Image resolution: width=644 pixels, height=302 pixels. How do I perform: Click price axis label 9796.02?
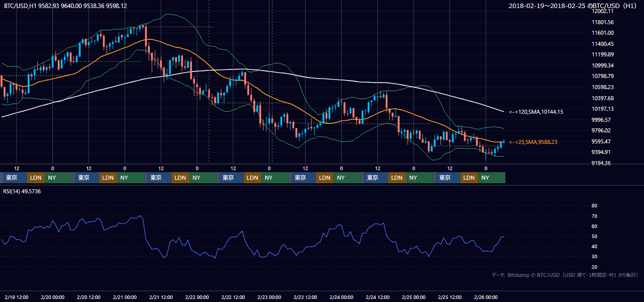tap(602, 130)
